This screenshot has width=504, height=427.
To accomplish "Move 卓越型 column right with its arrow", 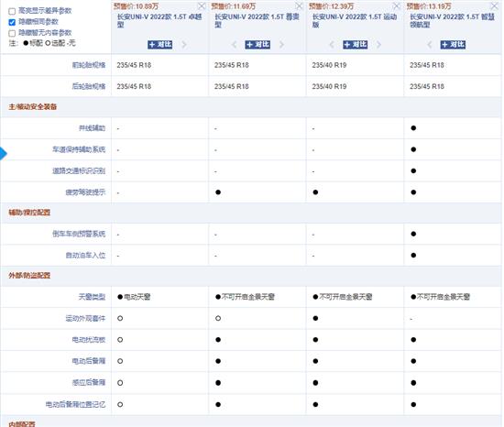I will pyautogui.click(x=184, y=44).
